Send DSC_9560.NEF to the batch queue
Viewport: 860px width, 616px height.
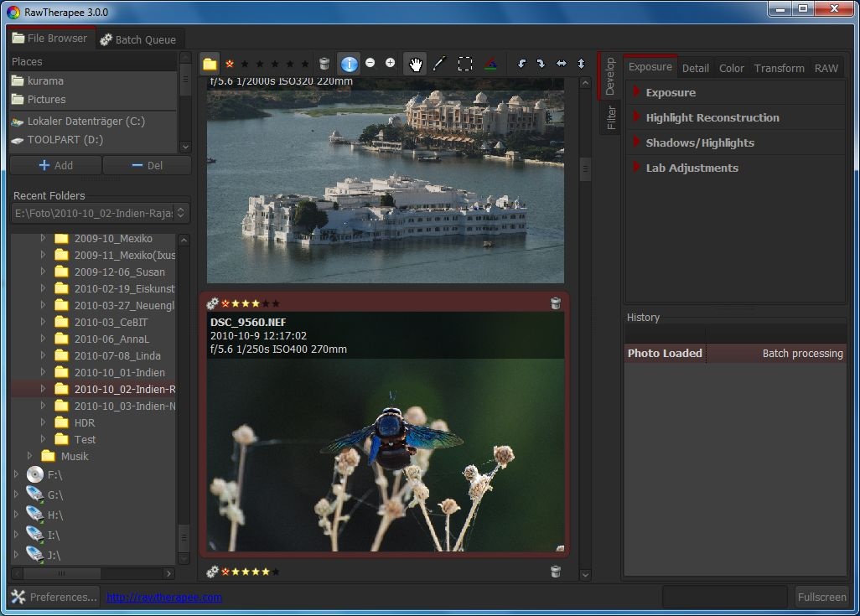(x=213, y=303)
